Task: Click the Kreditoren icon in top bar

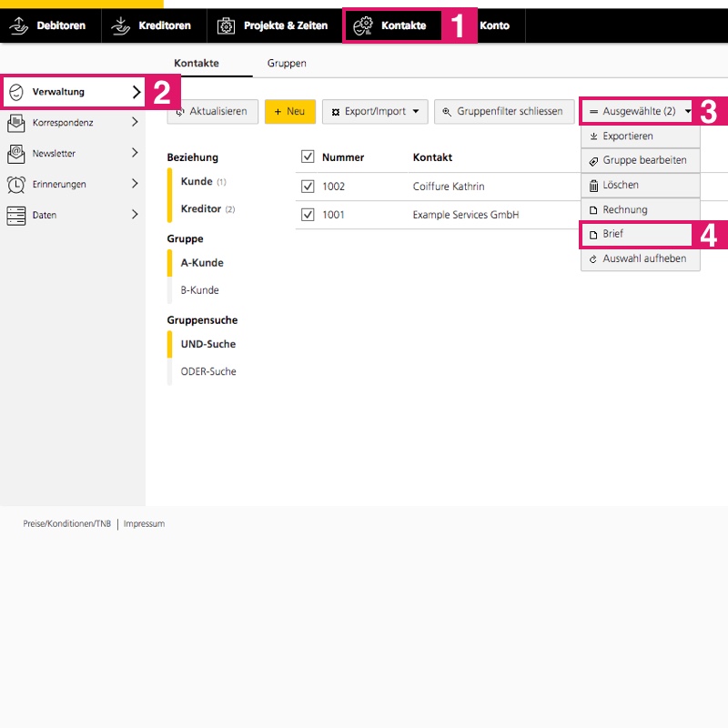Action: pos(121,25)
